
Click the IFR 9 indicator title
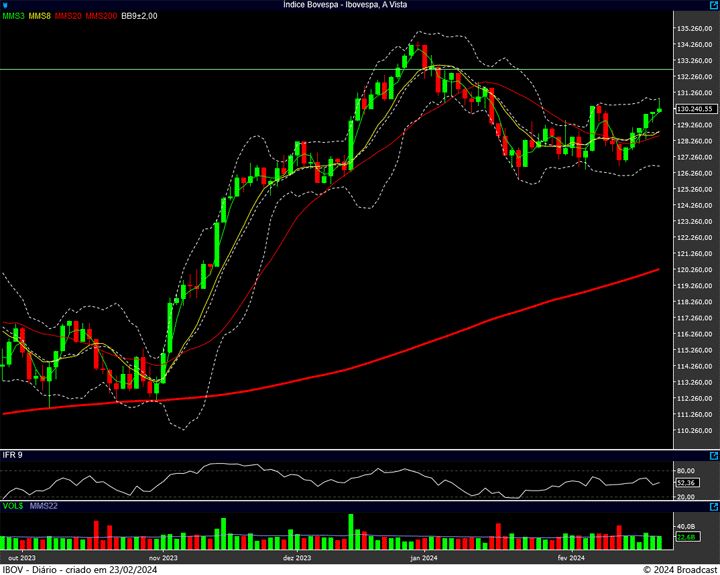[x=12, y=455]
